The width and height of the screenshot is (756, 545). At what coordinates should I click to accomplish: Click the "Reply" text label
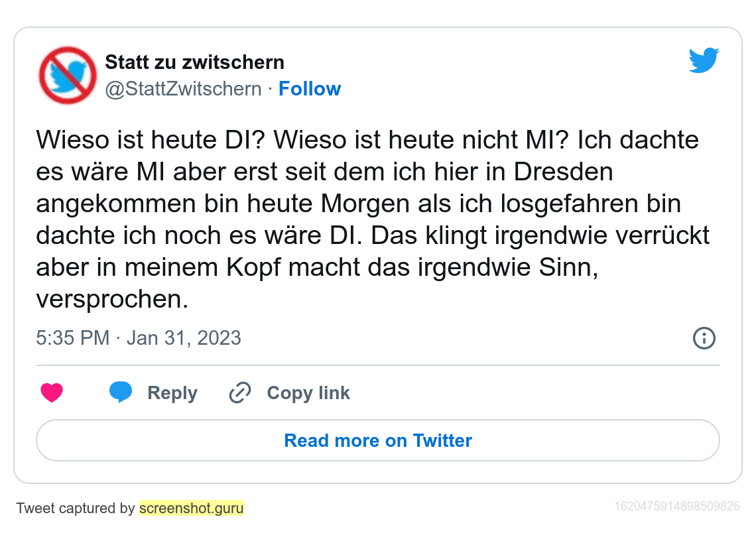[172, 393]
